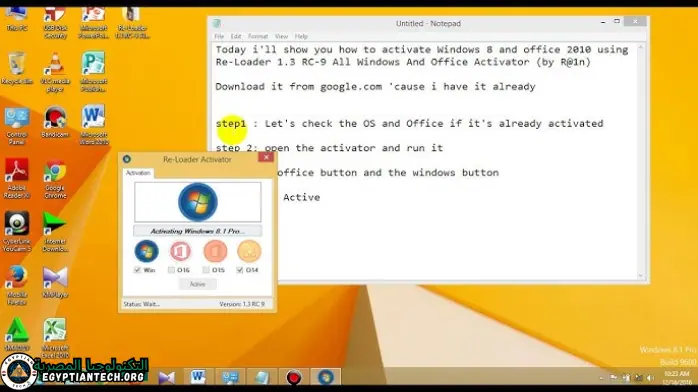
Task: Toggle the Win checkbox
Action: coord(138,270)
